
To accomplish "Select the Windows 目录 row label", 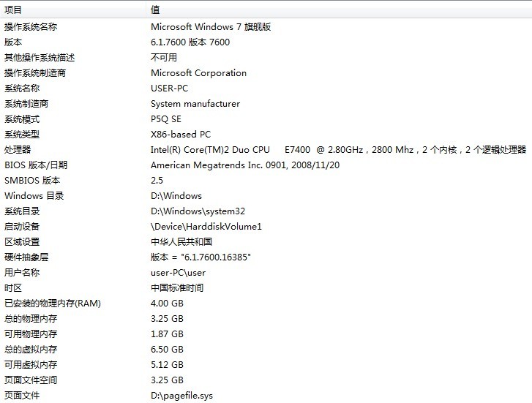I will 34,196.
